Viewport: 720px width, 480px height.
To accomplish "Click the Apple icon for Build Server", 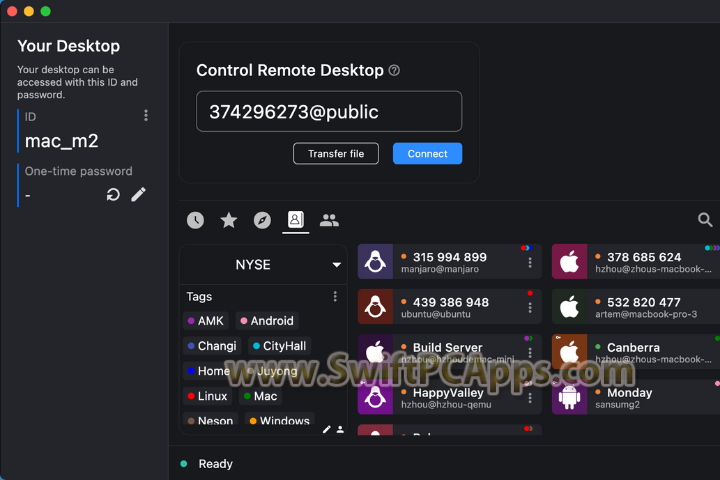I will click(x=375, y=351).
